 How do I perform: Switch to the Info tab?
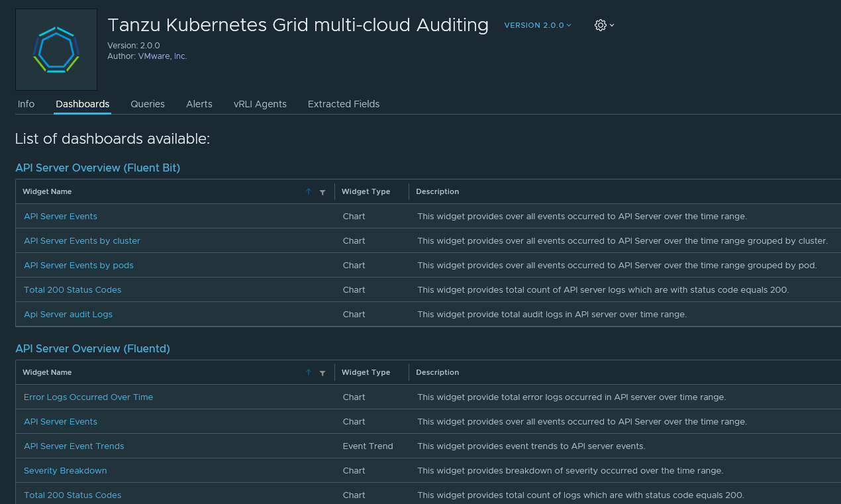click(26, 104)
